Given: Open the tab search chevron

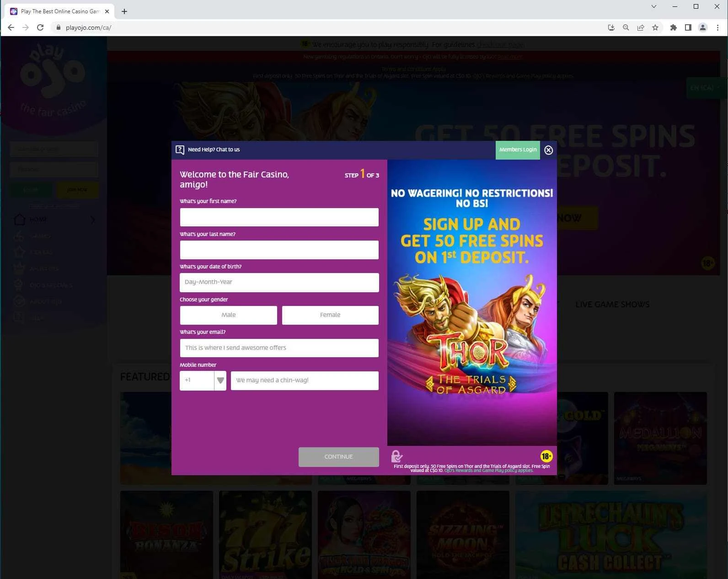Looking at the screenshot, I should pyautogui.click(x=653, y=6).
